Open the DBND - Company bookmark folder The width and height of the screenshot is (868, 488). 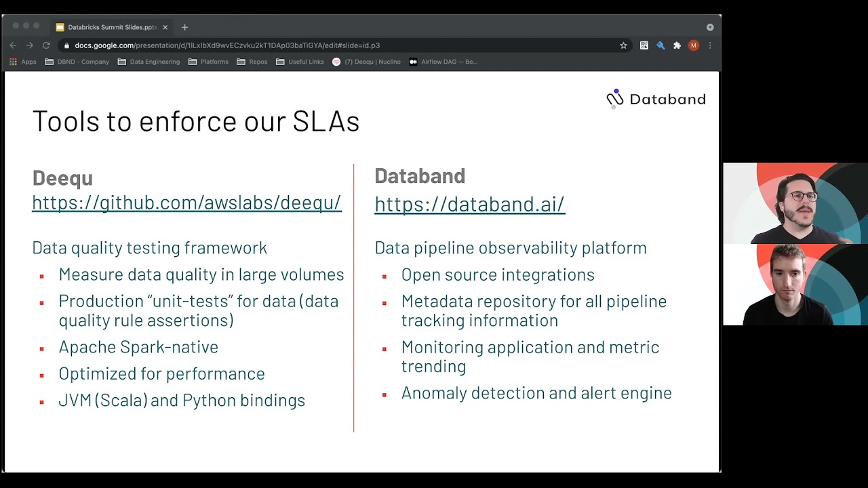(x=77, y=62)
